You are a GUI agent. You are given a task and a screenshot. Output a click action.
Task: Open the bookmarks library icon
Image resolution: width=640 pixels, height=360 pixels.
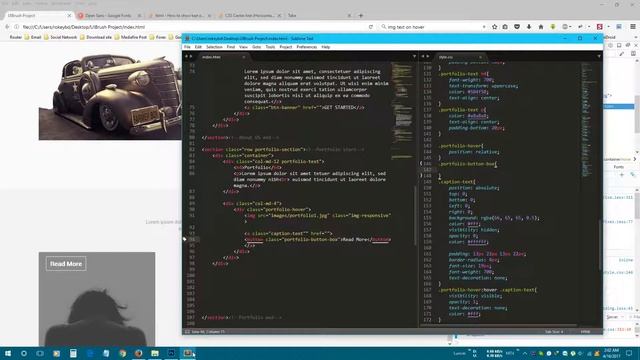pyautogui.click(x=505, y=27)
